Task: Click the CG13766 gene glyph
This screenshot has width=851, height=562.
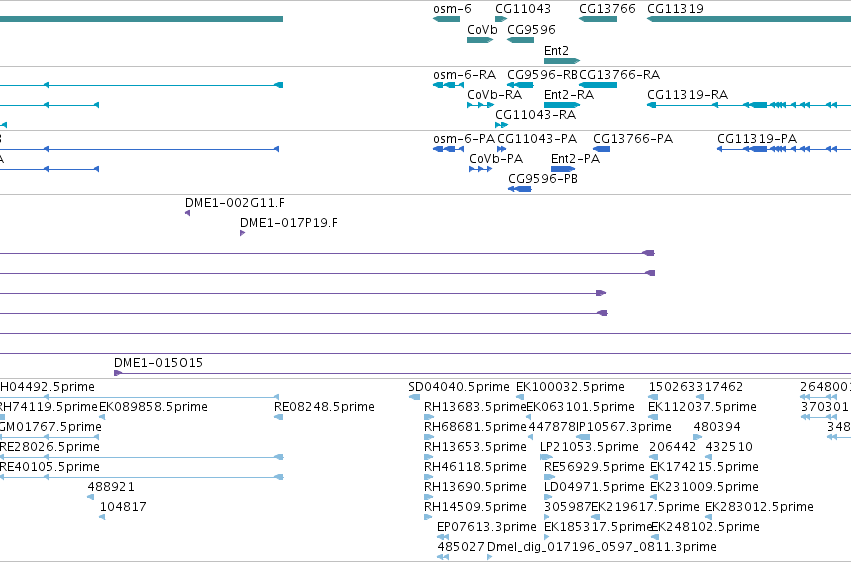Action: point(598,19)
